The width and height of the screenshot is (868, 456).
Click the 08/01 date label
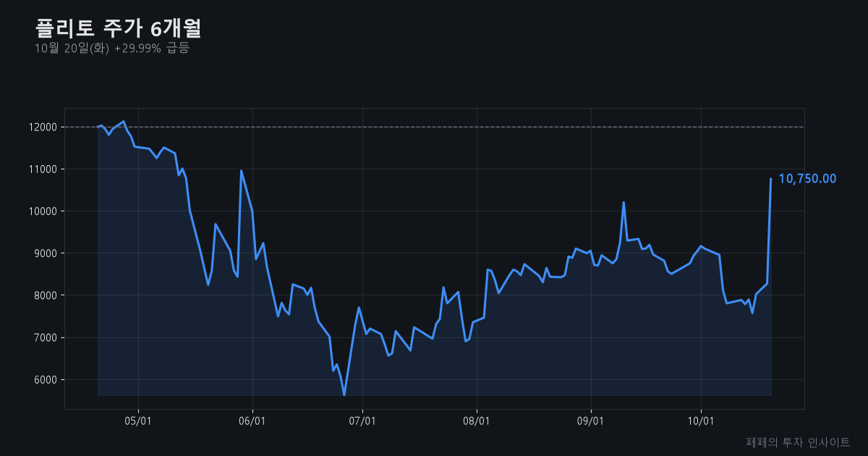click(477, 421)
